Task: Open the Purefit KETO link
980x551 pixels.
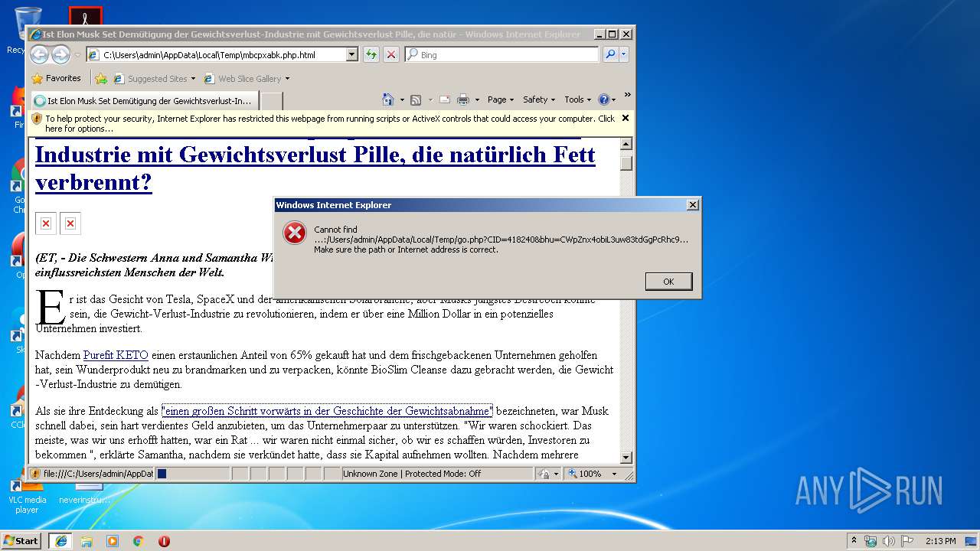Action: click(x=116, y=355)
